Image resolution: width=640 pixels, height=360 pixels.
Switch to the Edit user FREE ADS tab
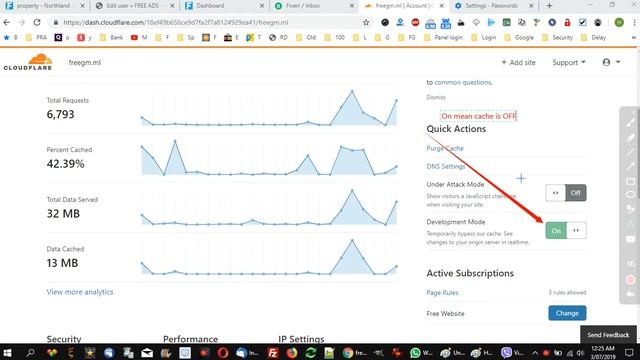pos(135,6)
